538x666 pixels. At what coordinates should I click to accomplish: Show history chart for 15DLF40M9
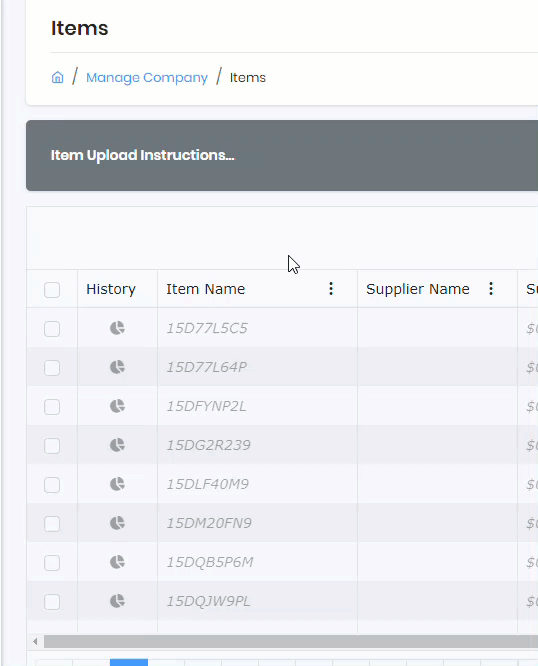click(117, 484)
